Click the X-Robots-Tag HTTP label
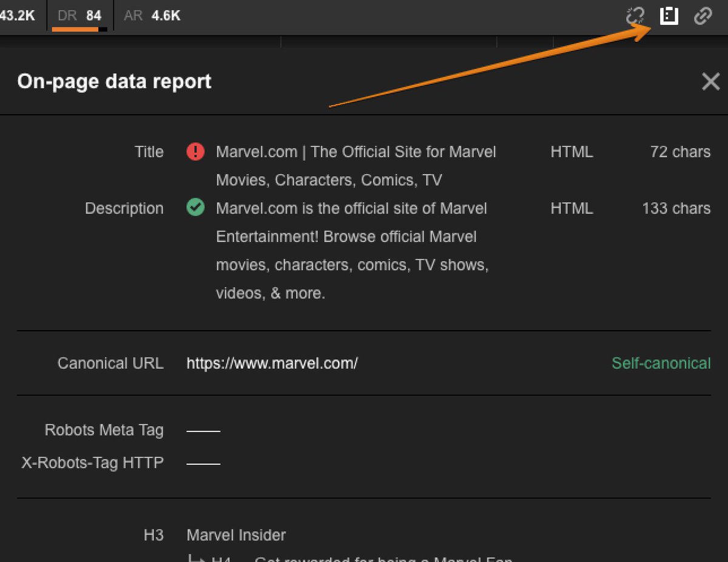Screen dimensions: 728x562 (92, 462)
